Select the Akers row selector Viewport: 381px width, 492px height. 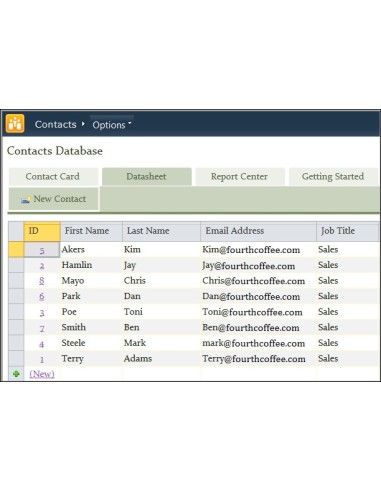pos(16,249)
